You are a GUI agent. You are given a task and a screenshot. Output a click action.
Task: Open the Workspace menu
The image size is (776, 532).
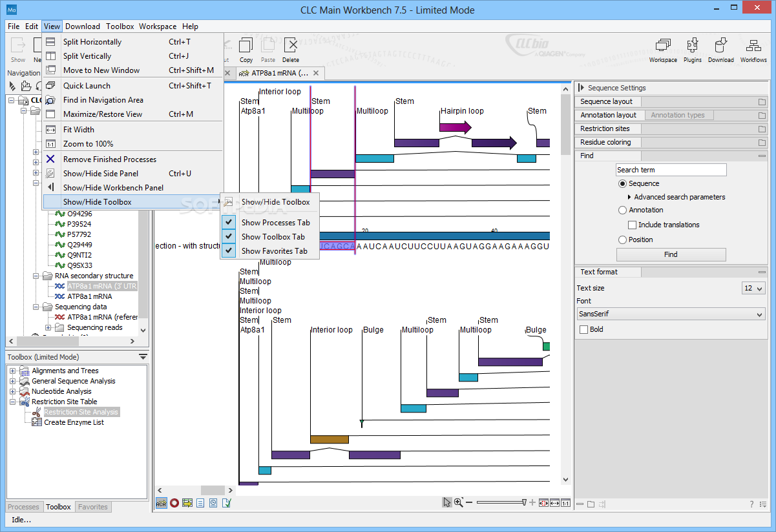tap(158, 26)
